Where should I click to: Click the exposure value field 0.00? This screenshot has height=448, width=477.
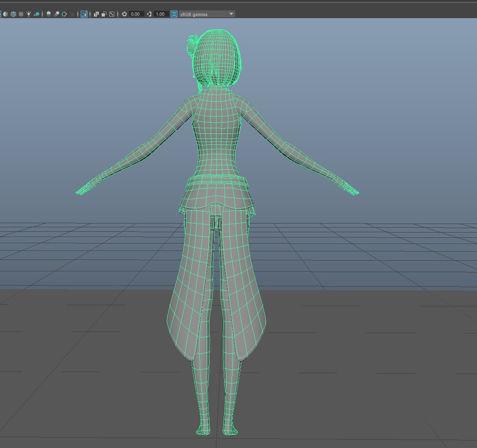click(x=136, y=14)
